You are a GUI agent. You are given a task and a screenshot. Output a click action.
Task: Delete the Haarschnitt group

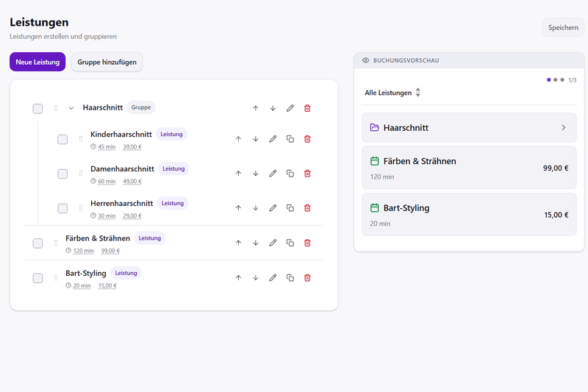(307, 108)
